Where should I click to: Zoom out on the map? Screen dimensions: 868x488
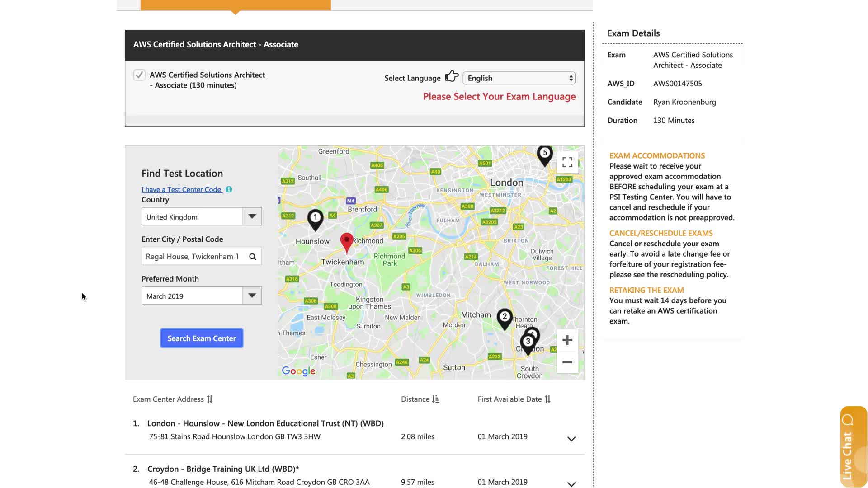coord(567,362)
